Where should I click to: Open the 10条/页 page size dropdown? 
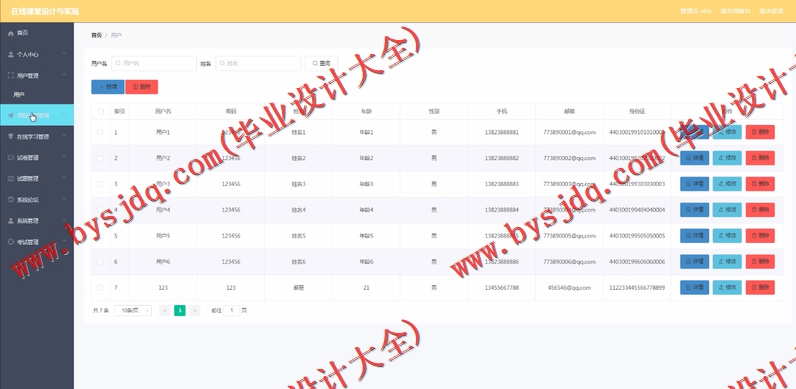[133, 310]
